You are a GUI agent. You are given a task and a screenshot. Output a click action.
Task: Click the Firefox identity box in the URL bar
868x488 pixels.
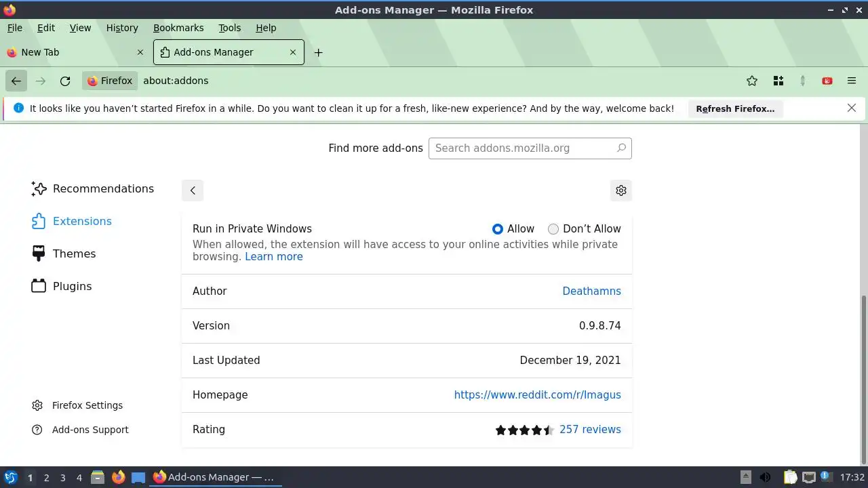(x=110, y=81)
